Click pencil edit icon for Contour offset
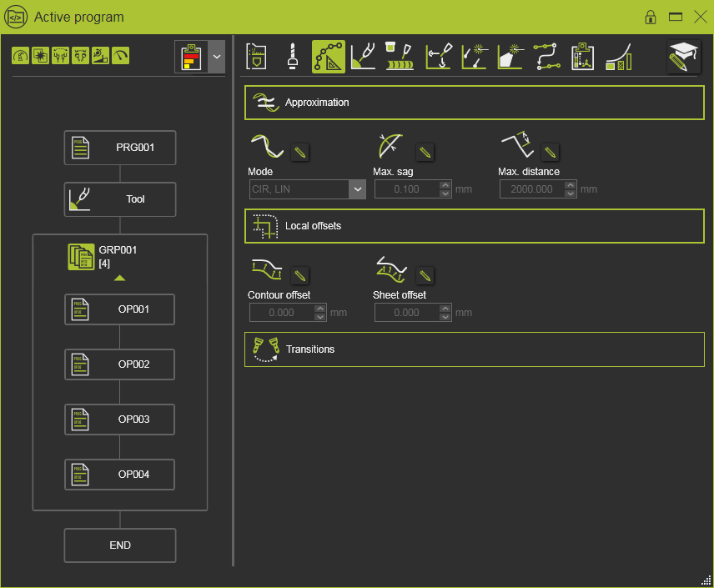The image size is (714, 588). click(x=300, y=275)
